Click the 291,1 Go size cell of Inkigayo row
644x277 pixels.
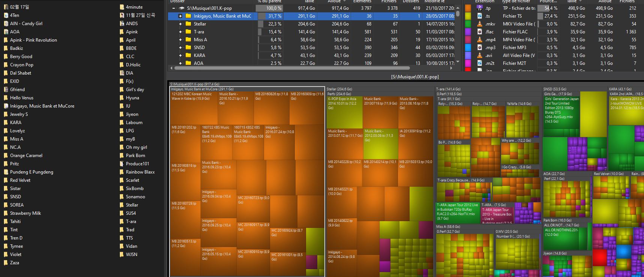(306, 16)
